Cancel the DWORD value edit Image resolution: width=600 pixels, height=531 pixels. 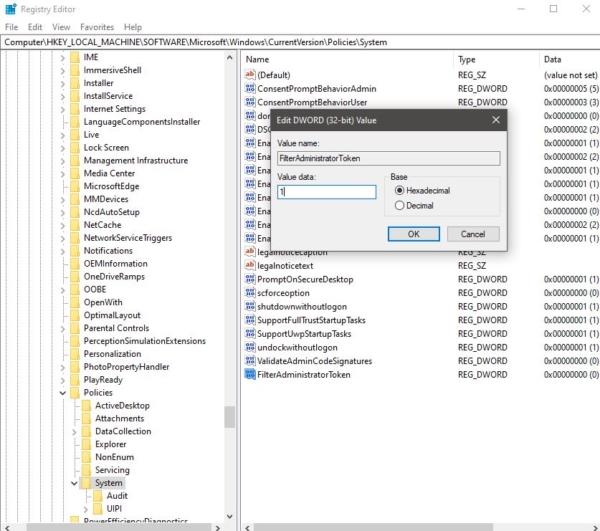(473, 234)
